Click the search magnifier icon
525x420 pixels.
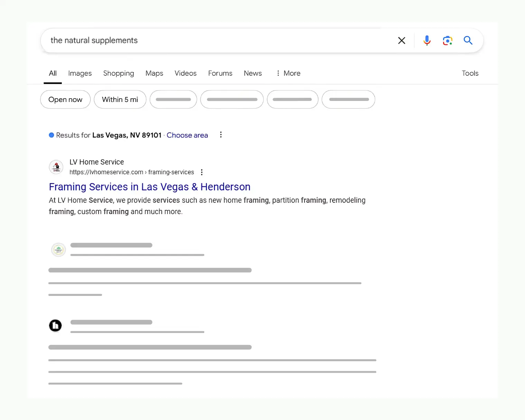[468, 40]
